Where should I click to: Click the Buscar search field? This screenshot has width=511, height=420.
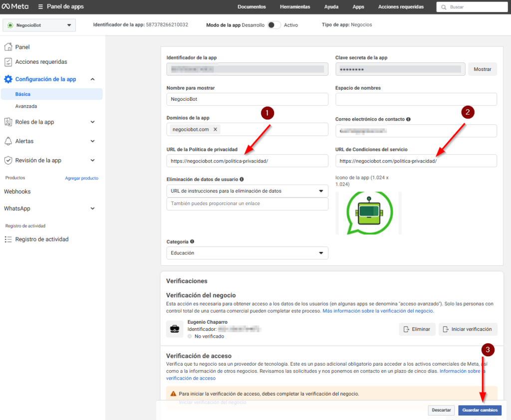click(472, 7)
